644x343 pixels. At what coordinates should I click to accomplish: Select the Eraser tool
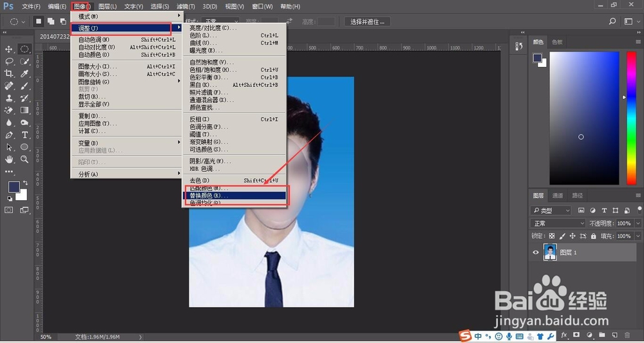pos(8,111)
